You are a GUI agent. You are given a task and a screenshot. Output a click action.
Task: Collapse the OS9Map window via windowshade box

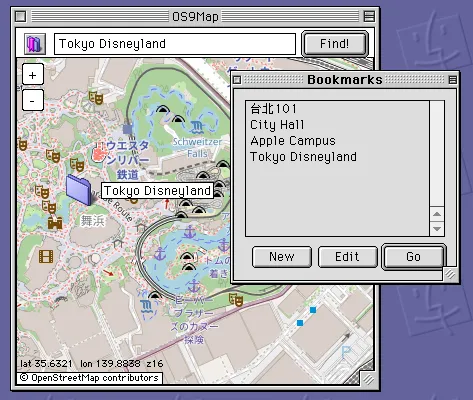click(369, 16)
